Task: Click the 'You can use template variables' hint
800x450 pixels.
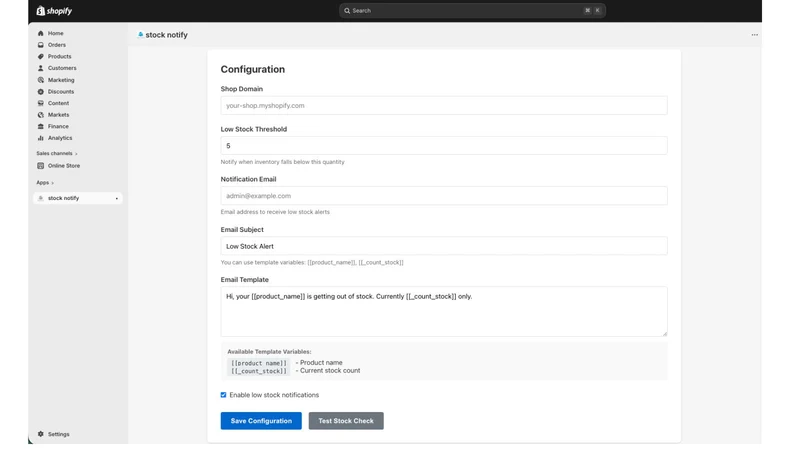Action: tap(312, 263)
